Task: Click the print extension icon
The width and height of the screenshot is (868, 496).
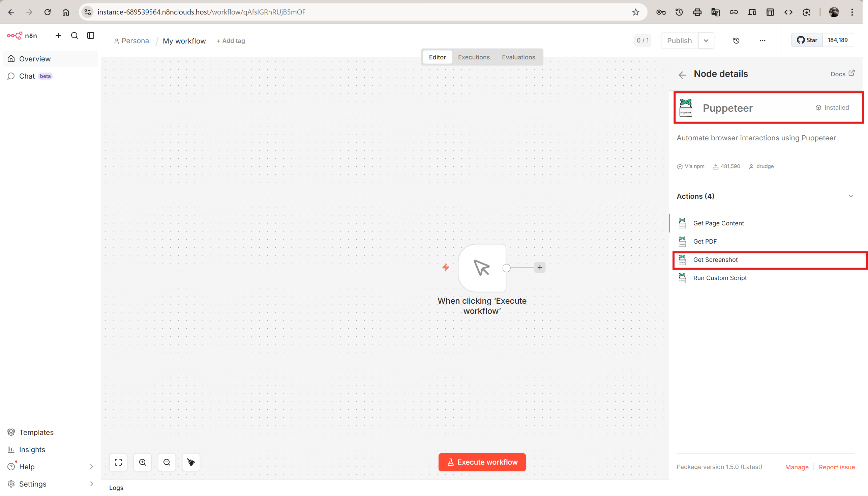Action: click(x=697, y=12)
